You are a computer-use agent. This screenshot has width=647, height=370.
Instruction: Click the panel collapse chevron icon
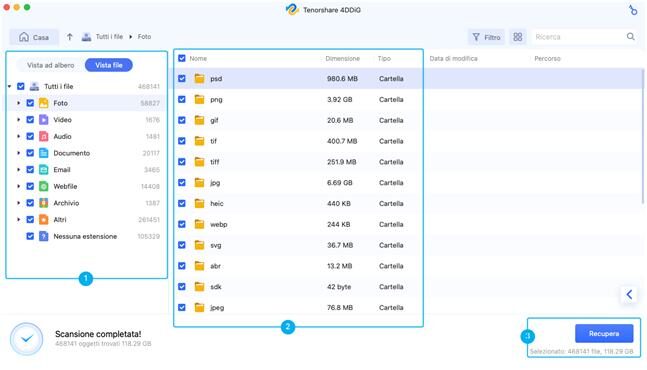[x=629, y=295]
